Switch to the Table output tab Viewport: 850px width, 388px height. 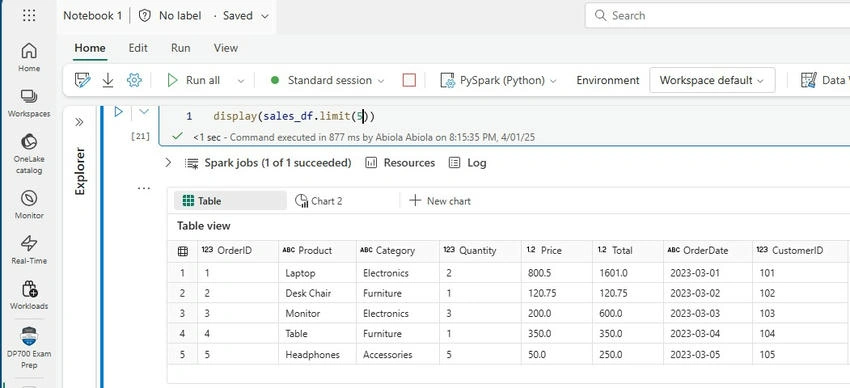tap(230, 201)
